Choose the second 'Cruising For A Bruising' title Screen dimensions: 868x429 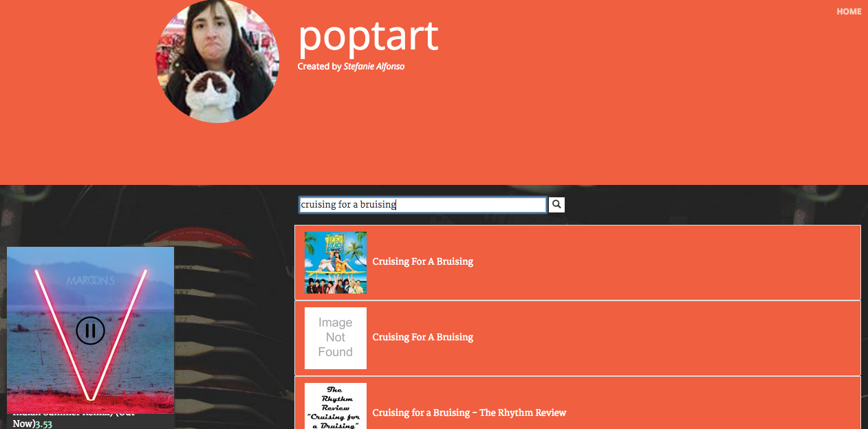[423, 337]
